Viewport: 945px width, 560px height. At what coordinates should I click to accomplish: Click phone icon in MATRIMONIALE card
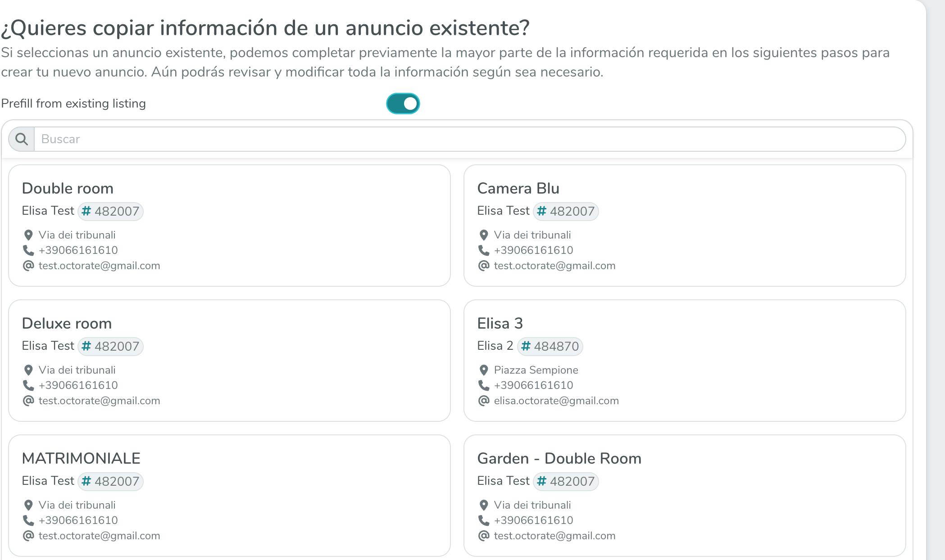28,520
